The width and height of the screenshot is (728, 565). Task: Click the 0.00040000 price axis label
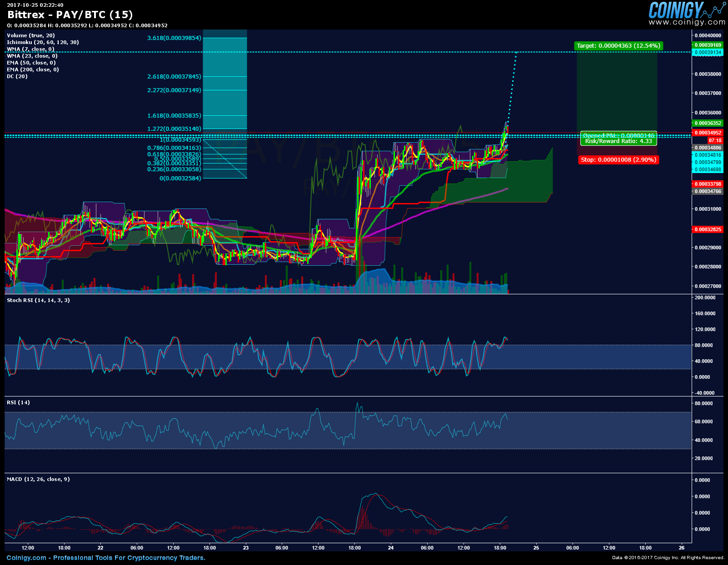(708, 35)
